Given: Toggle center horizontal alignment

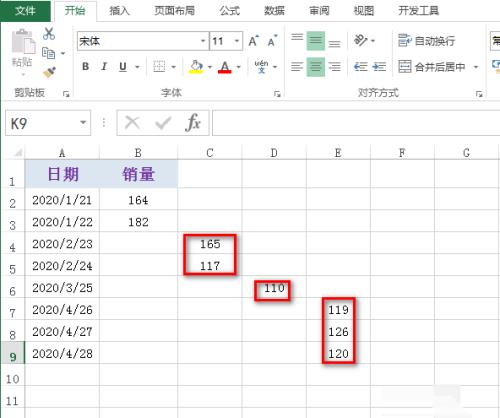Looking at the screenshot, I should (x=316, y=67).
